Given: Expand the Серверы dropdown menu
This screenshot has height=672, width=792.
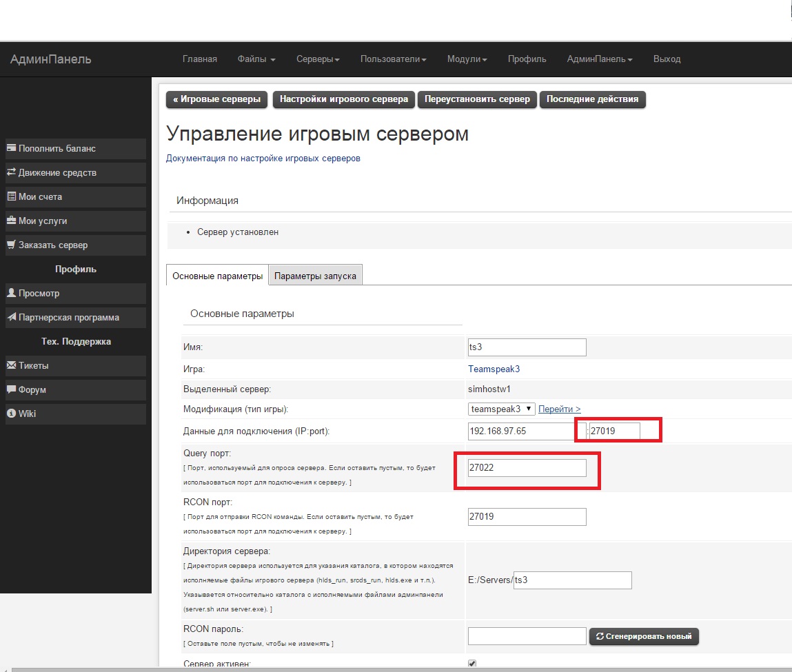Looking at the screenshot, I should point(318,59).
